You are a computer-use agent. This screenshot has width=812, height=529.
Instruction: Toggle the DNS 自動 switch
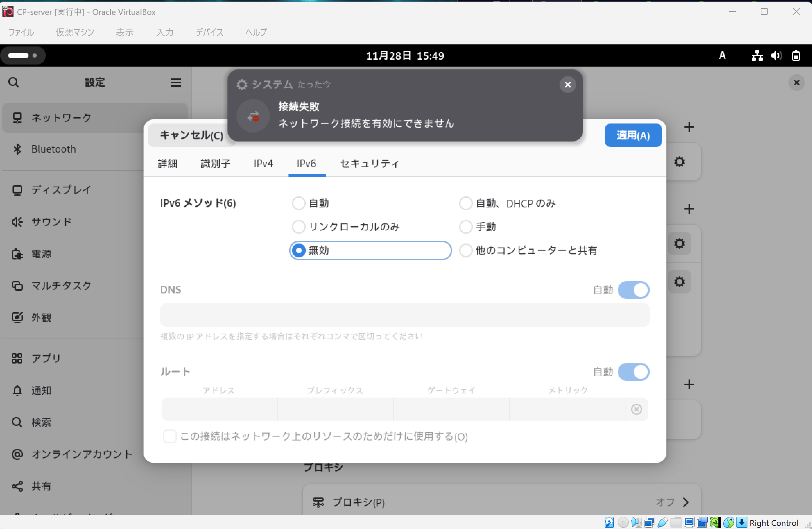click(633, 290)
